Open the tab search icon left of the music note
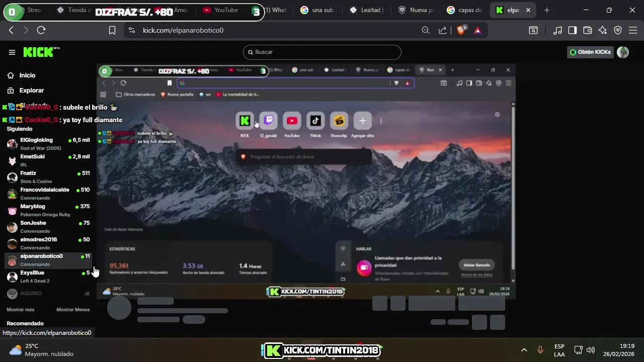This screenshot has height=362, width=644. (x=533, y=30)
